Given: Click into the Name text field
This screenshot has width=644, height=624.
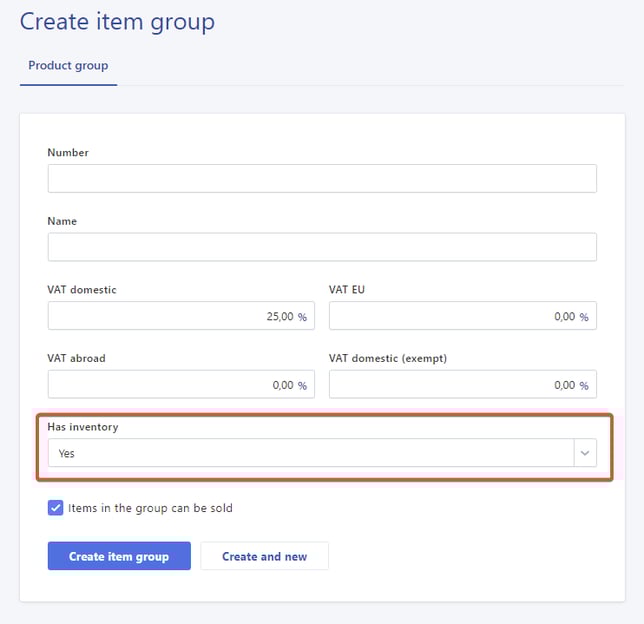Looking at the screenshot, I should [321, 247].
